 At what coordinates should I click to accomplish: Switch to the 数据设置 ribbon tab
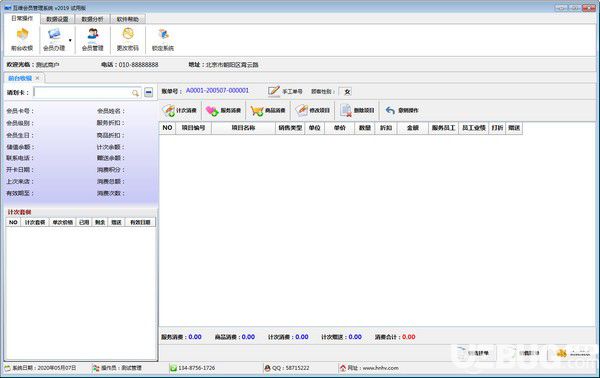pos(57,19)
